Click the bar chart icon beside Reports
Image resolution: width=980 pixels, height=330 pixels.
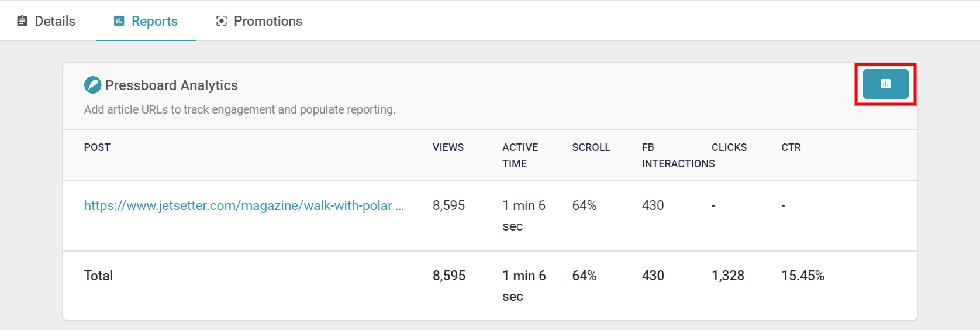(x=119, y=21)
